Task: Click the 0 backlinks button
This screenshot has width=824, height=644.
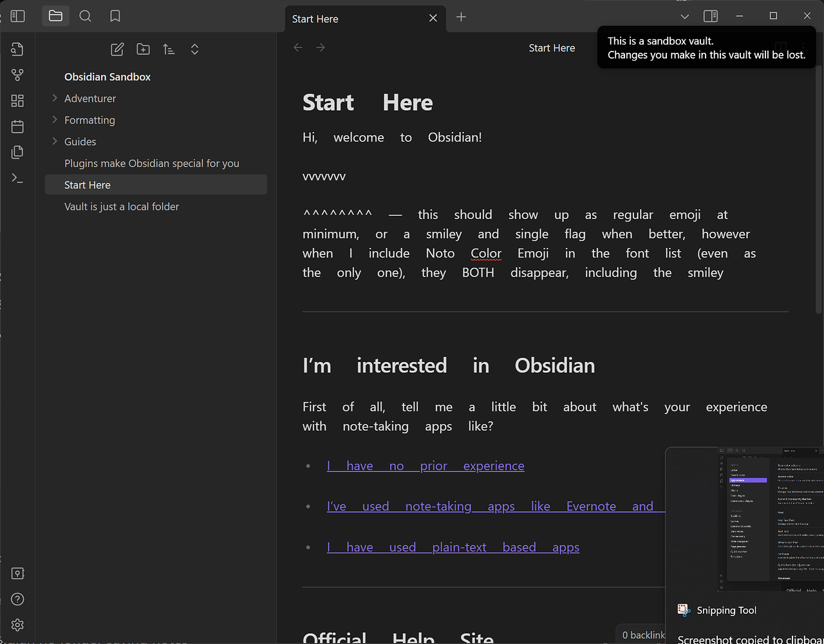Action: tap(642, 634)
